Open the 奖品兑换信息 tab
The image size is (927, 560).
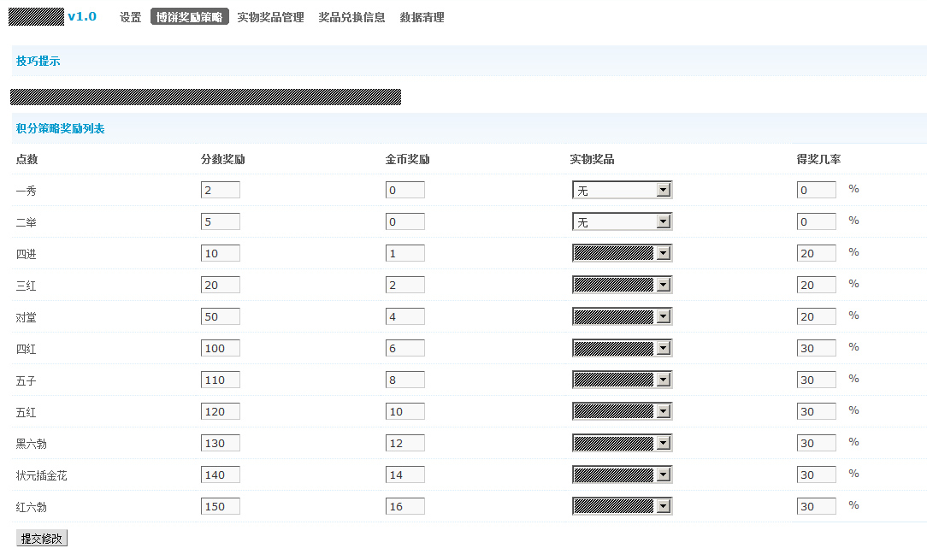pos(351,17)
